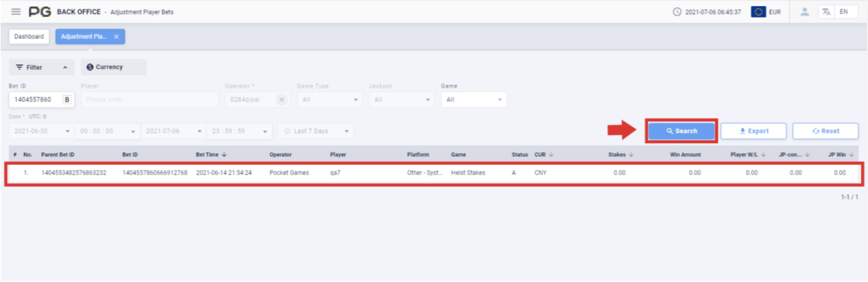Click the Reset button

coord(825,131)
